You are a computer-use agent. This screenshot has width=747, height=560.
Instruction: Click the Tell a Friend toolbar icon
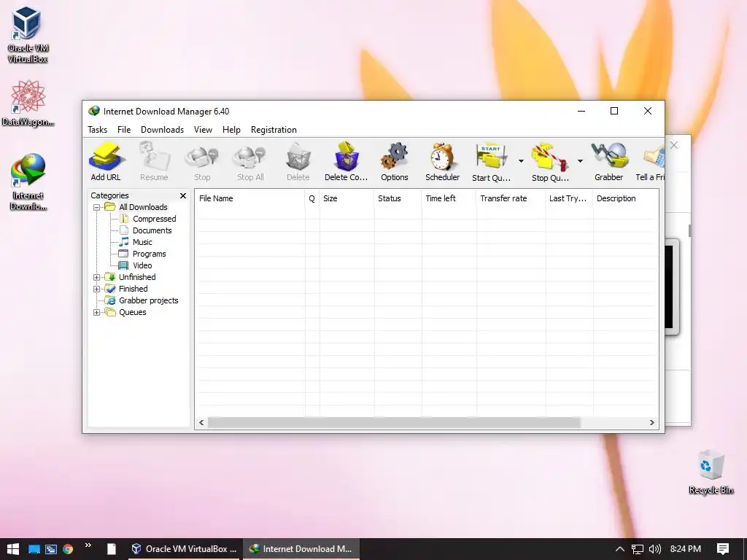pyautogui.click(x=650, y=162)
